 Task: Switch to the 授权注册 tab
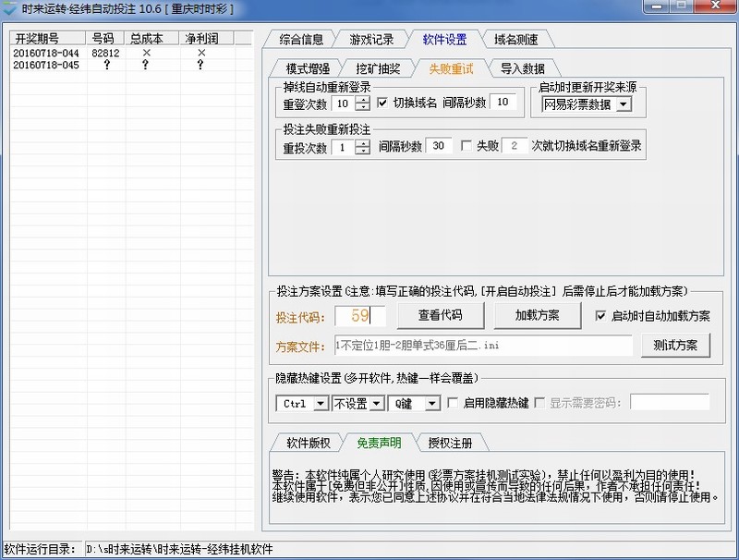[450, 443]
